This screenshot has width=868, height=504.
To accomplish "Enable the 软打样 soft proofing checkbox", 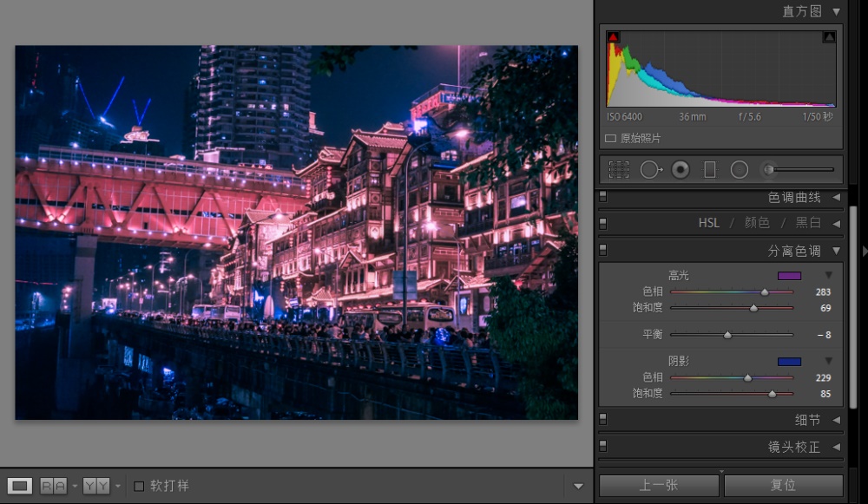I will click(139, 486).
